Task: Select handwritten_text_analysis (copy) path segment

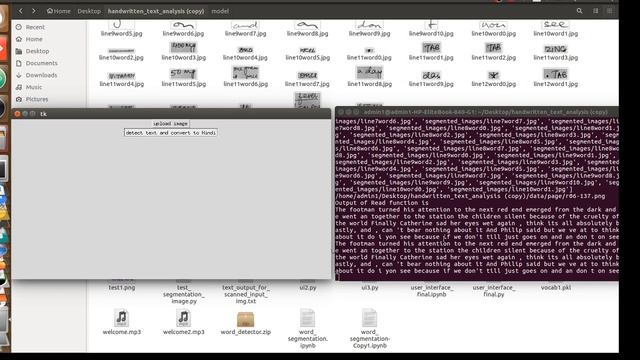Action: click(x=156, y=11)
